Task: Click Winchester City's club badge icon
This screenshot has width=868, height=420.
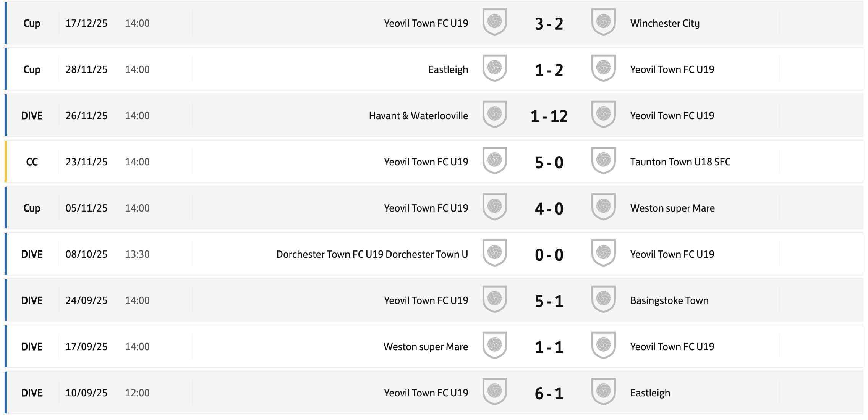Action: tap(603, 22)
